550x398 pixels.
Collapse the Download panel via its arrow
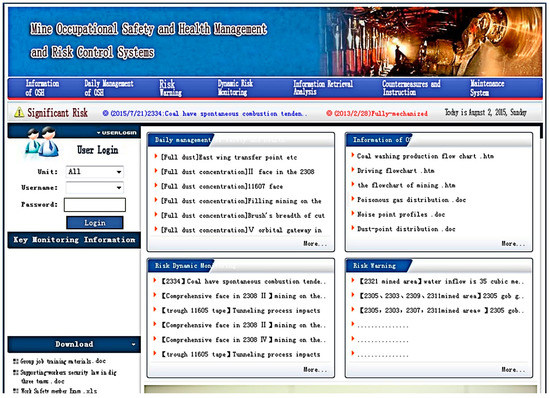pyautogui.click(x=133, y=344)
